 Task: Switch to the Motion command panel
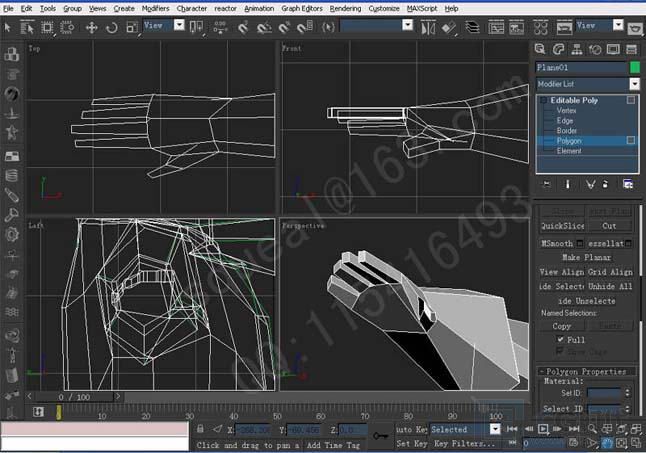[595, 49]
